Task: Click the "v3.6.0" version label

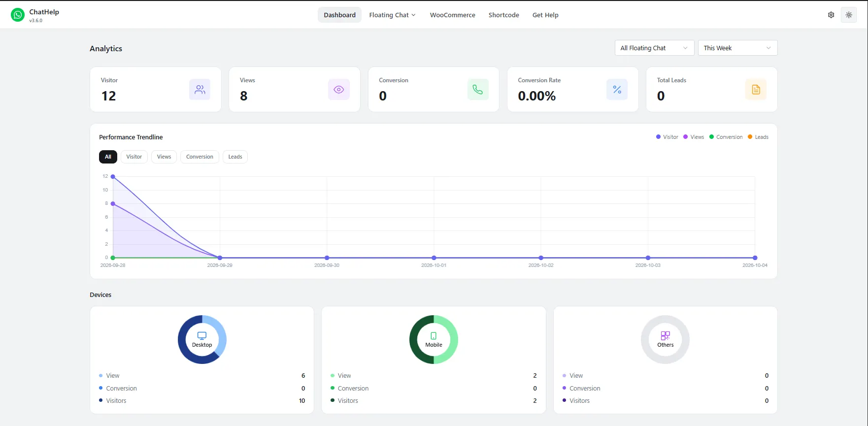Action: click(x=35, y=21)
